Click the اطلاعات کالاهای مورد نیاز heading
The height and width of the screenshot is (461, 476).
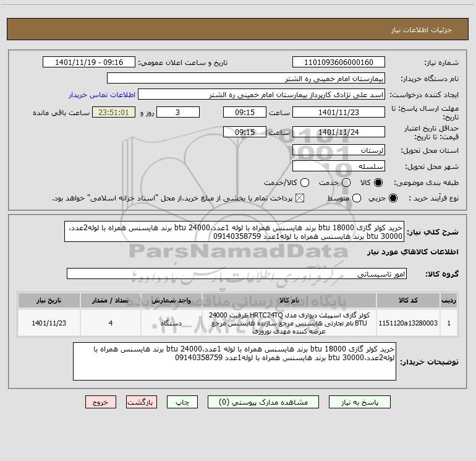click(412, 252)
